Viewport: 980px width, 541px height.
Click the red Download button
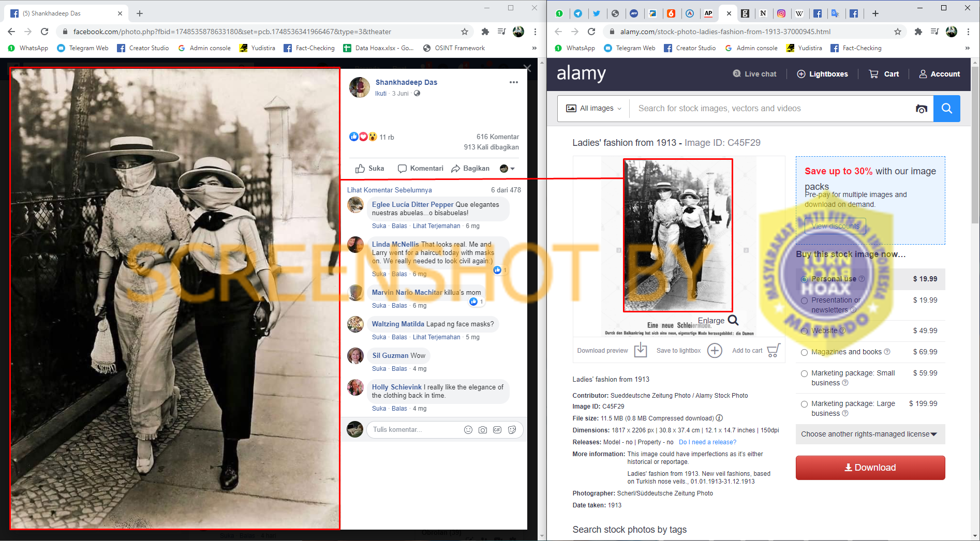coord(870,468)
